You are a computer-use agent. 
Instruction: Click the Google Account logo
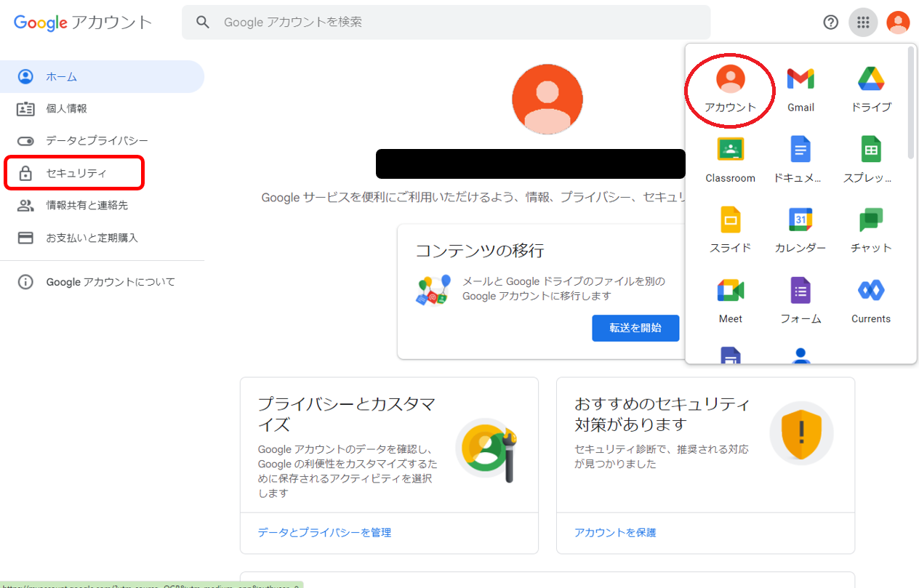point(83,23)
